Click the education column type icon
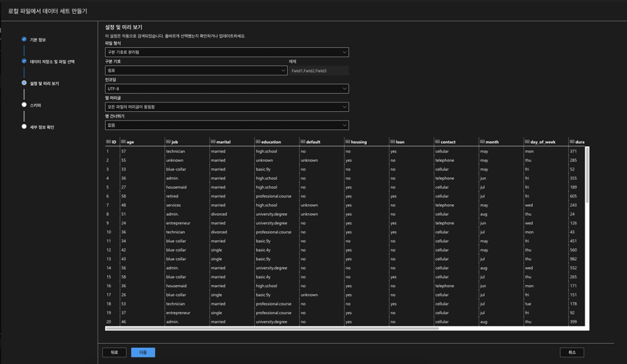This screenshot has height=364, width=627. tap(258, 142)
